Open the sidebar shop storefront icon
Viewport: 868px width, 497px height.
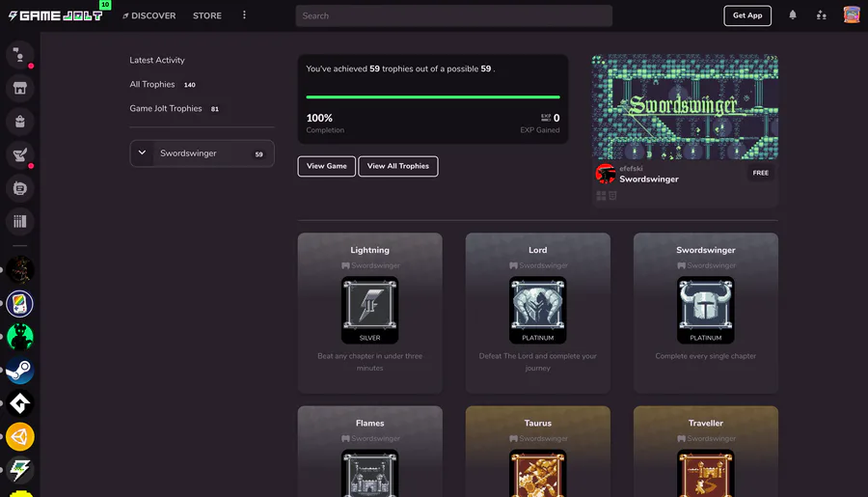[x=20, y=88]
